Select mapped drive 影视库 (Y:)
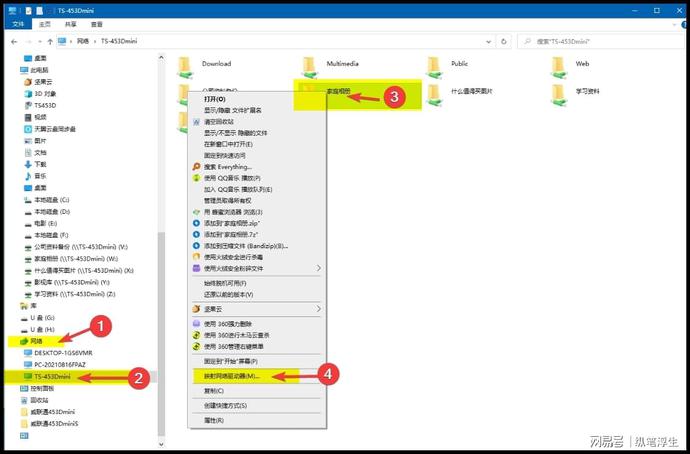 point(67,282)
